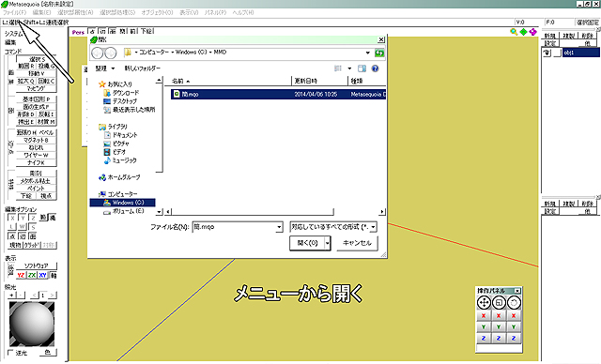Click the magnifier zoom icon in the viewport
Image resolution: width=601 pixels, height=364 pixels.
514,32
